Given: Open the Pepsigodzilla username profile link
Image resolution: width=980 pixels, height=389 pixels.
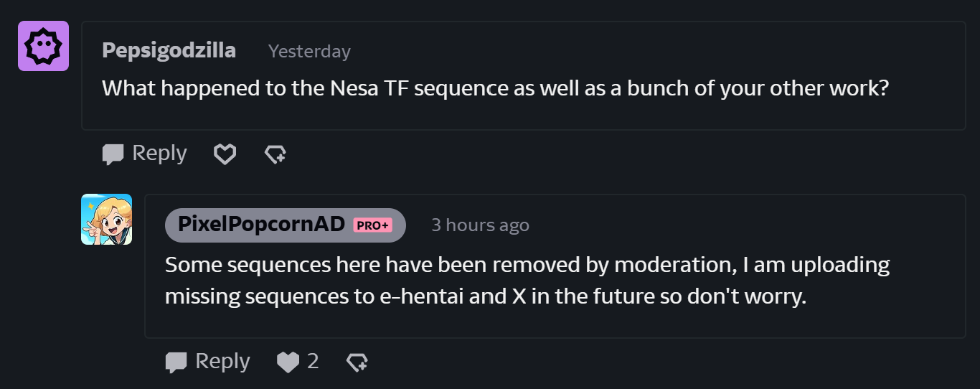Looking at the screenshot, I should 169,50.
